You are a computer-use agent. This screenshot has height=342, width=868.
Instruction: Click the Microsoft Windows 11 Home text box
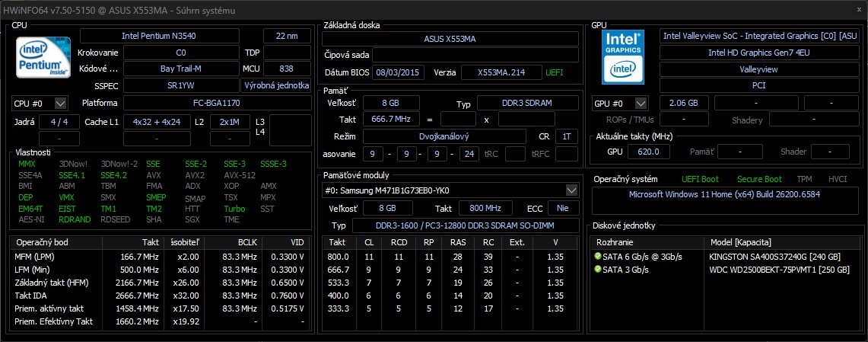pos(724,194)
